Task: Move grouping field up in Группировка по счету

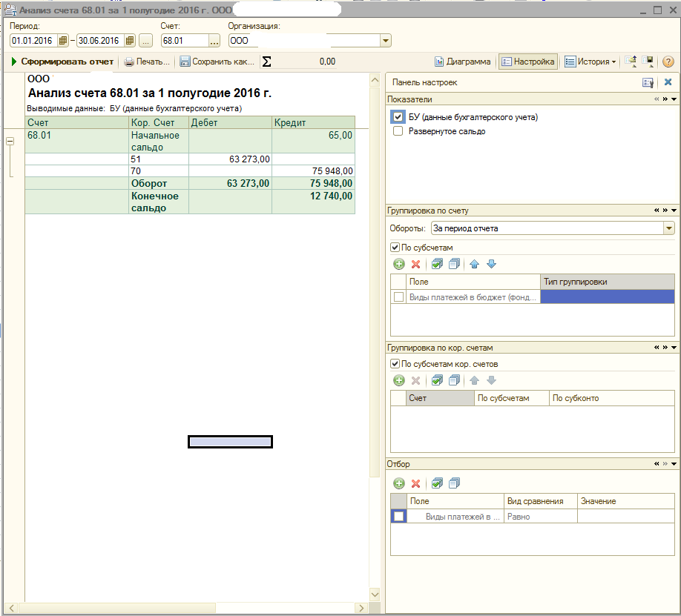Action: tap(475, 264)
